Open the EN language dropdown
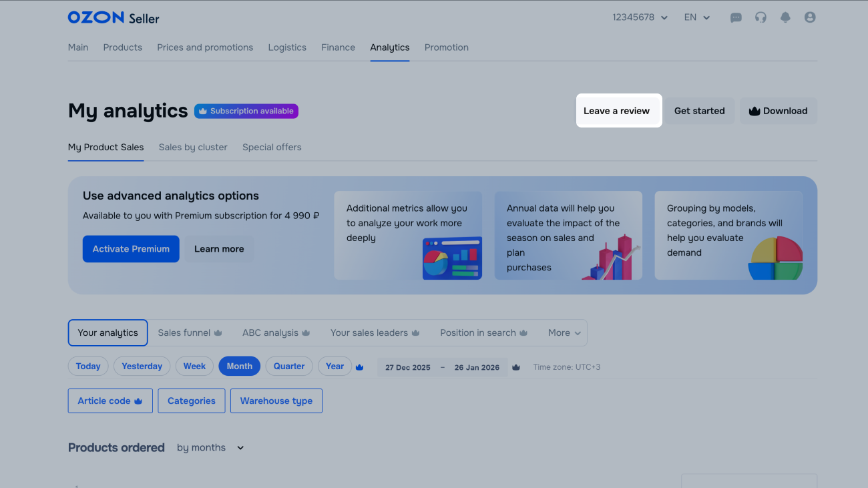The height and width of the screenshot is (488, 868). 696,18
